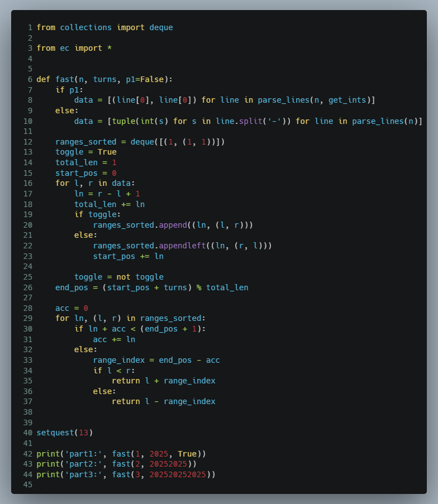Click 'ranges_sorted' on line 12
The width and height of the screenshot is (438, 504).
point(85,142)
